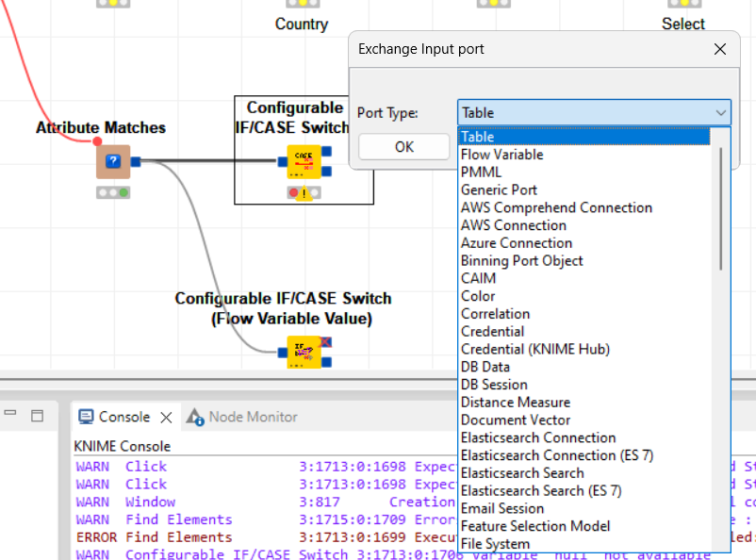This screenshot has height=560, width=756.
Task: Select the Credential option
Action: (x=584, y=331)
